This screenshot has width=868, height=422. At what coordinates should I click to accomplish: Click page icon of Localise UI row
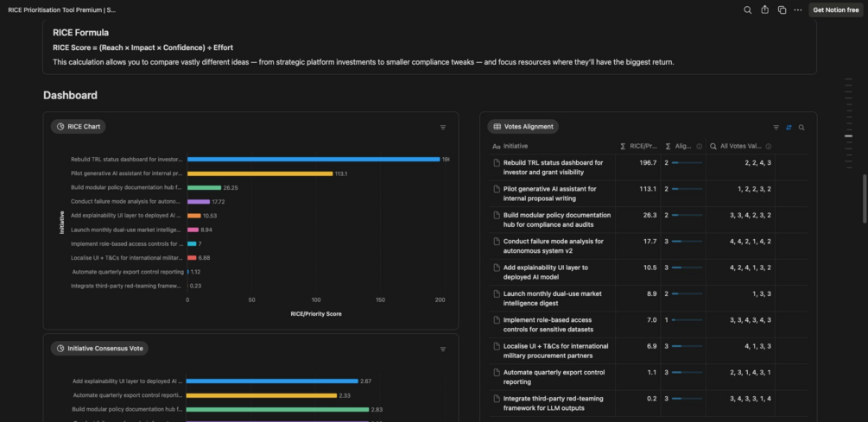tap(497, 346)
